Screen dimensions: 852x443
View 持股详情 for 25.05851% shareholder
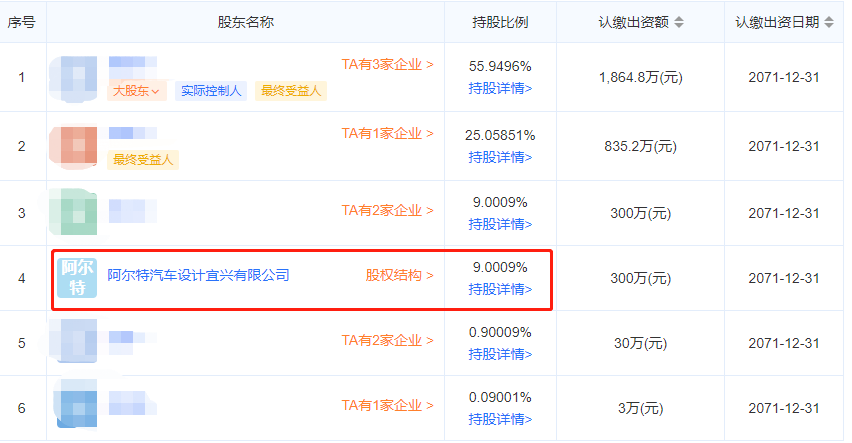pyautogui.click(x=500, y=157)
